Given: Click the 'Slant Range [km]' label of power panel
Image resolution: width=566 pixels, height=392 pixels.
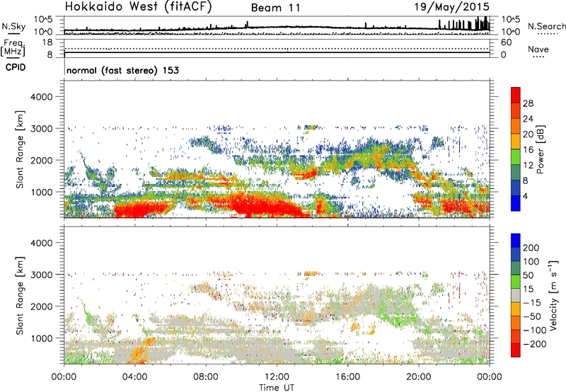Looking at the screenshot, I should tap(20, 149).
